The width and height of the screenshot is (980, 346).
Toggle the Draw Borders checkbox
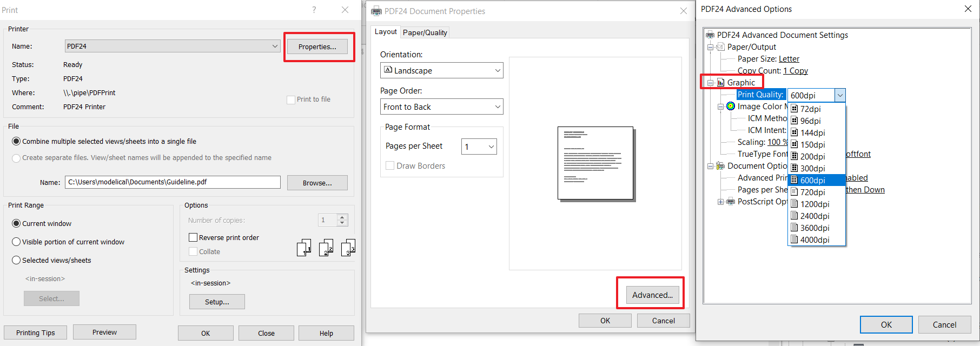pyautogui.click(x=389, y=165)
